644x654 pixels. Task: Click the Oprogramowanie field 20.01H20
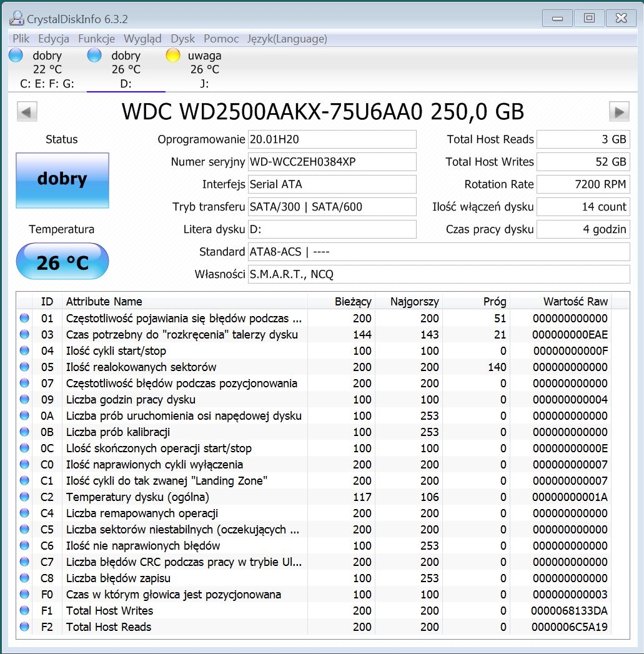tap(332, 139)
